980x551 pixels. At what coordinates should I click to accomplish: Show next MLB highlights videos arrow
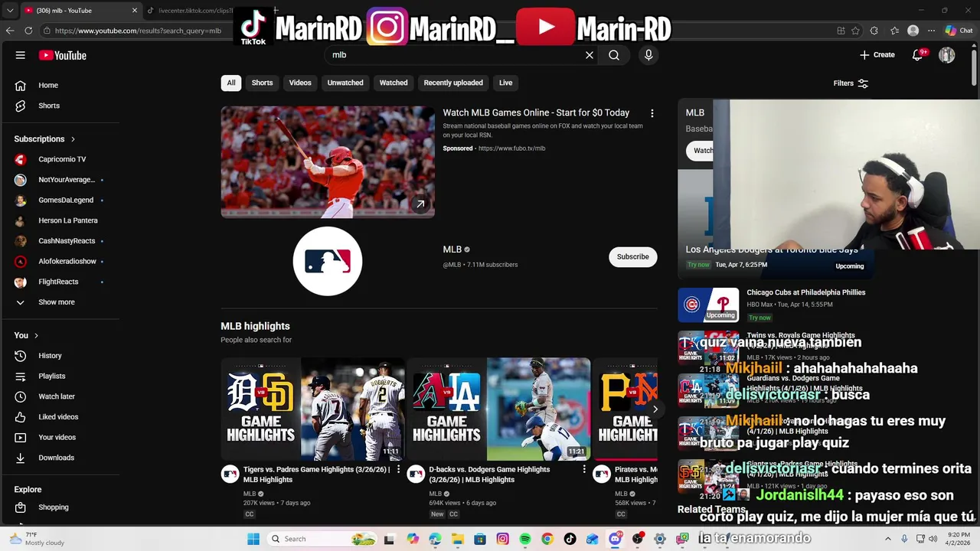point(655,409)
